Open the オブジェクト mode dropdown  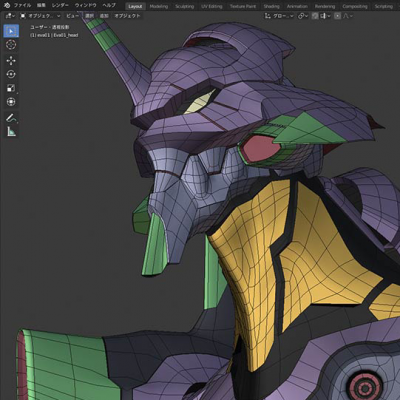pyautogui.click(x=40, y=16)
